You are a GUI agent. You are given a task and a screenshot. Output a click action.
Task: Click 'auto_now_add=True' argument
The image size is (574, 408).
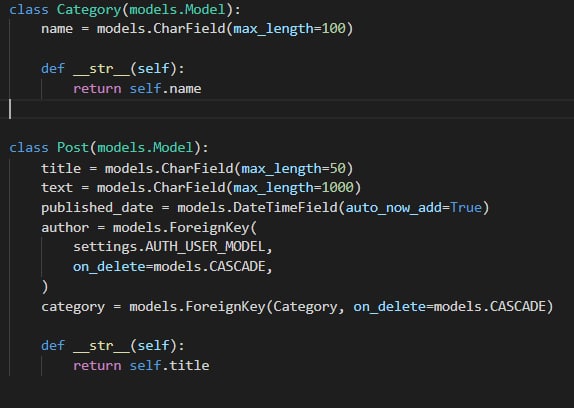(413, 207)
